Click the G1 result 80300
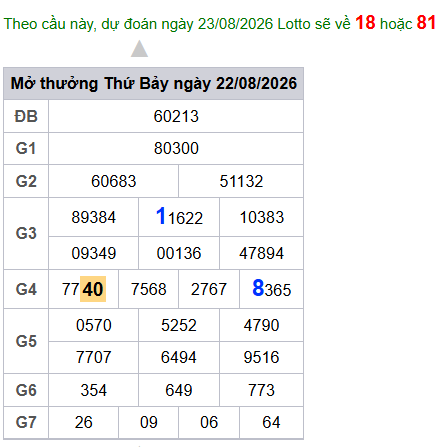The width and height of the screenshot is (443, 447). tap(176, 148)
